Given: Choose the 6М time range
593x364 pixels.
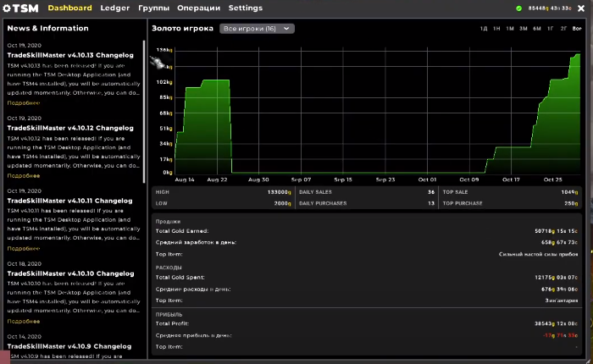Looking at the screenshot, I should click(x=537, y=29).
